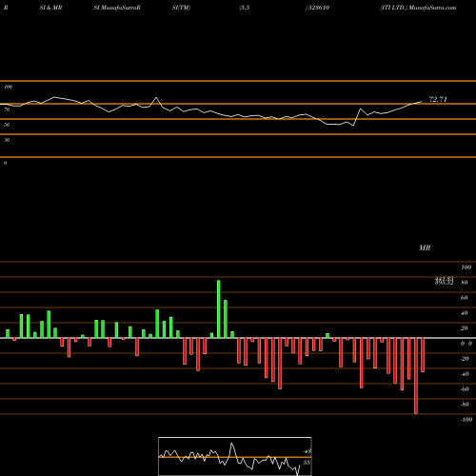
Task: Click the RSI axis label 100 on left
Action: point(9,87)
